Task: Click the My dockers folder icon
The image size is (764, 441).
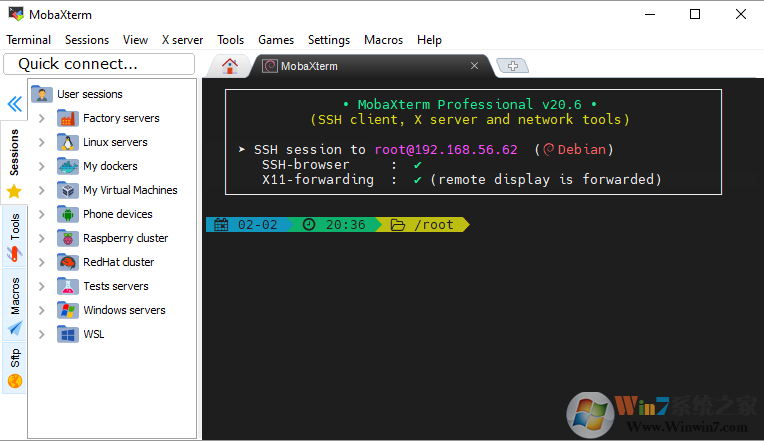Action: click(68, 166)
